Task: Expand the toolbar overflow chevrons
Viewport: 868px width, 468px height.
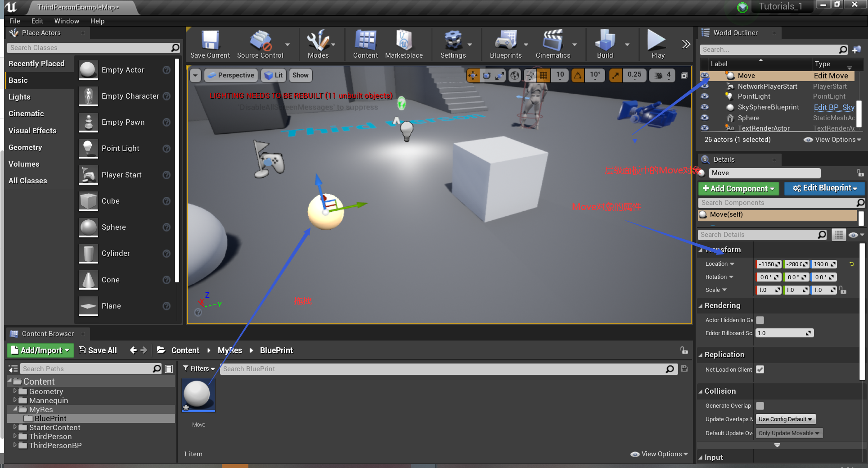Action: pyautogui.click(x=686, y=44)
